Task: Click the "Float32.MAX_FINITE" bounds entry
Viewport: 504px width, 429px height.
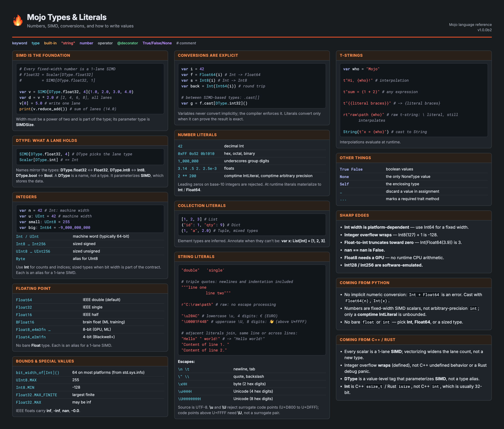Action: click(x=37, y=395)
